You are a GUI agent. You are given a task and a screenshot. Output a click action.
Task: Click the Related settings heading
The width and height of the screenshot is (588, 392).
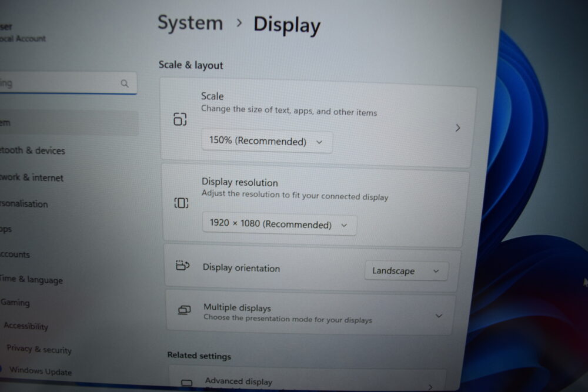(199, 356)
